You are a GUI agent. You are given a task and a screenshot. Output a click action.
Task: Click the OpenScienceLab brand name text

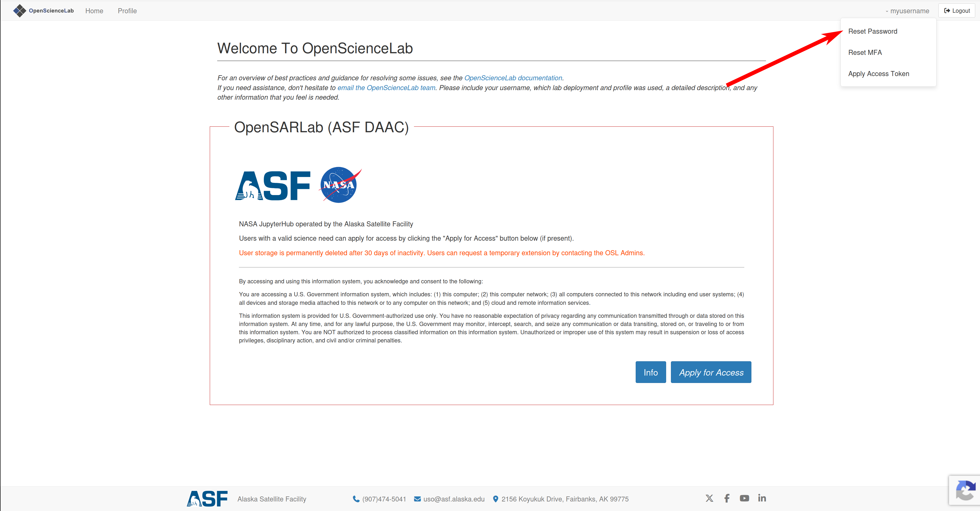51,11
